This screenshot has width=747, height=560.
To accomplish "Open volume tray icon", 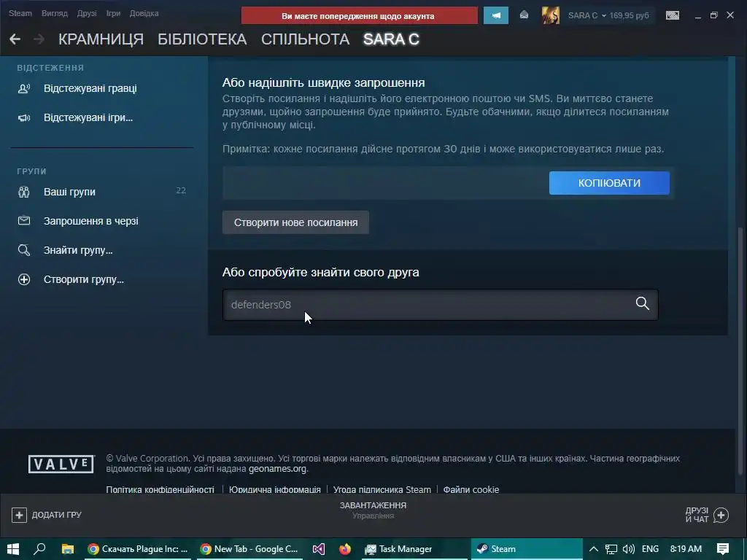I will [x=628, y=549].
